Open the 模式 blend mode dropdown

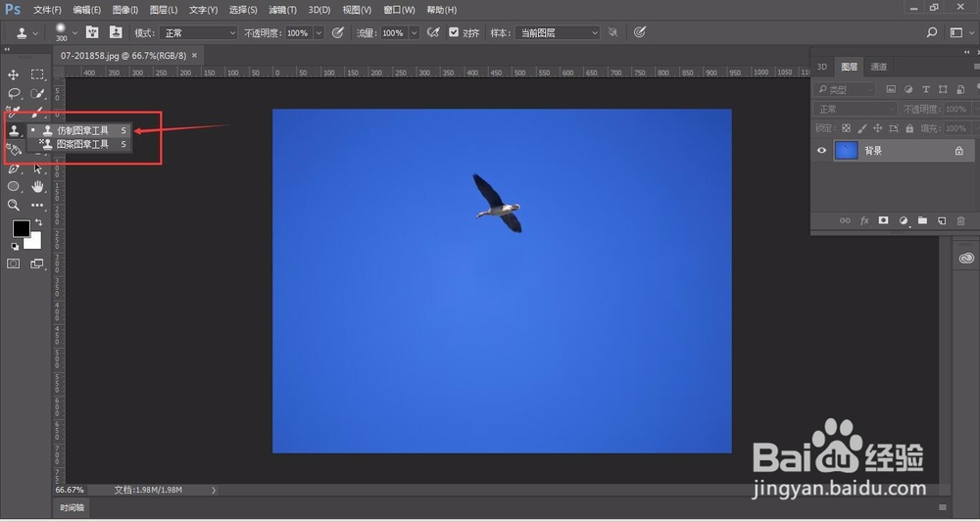[x=199, y=32]
